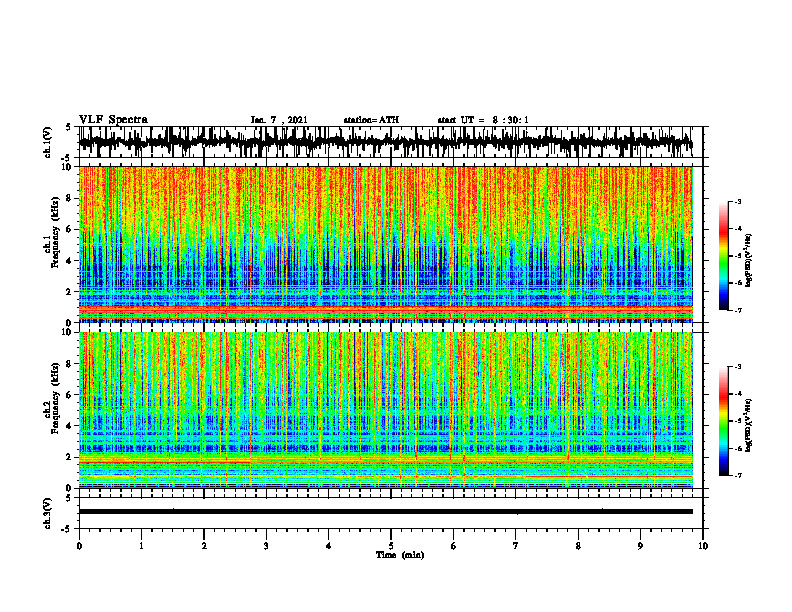Click the "4" tick on the time axis
The width and height of the screenshot is (792, 612).
[329, 546]
